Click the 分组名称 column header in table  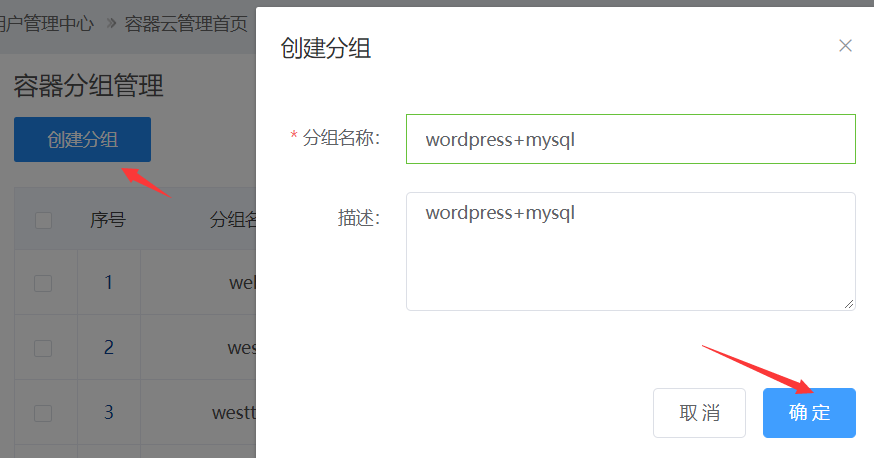[x=232, y=220]
